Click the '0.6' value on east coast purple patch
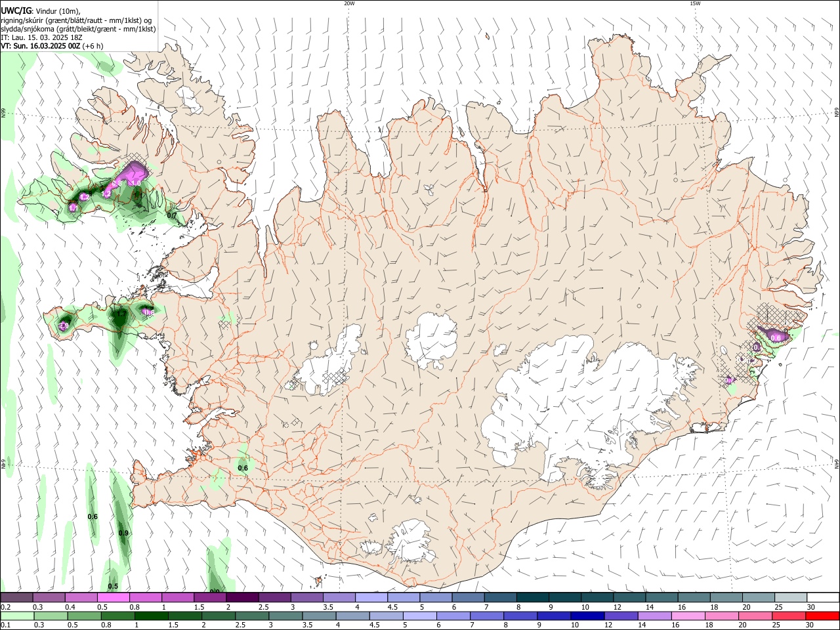 click(776, 337)
